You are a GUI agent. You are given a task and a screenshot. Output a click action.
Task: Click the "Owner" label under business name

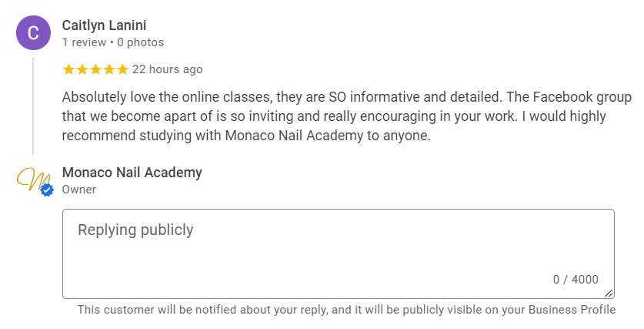pyautogui.click(x=78, y=190)
